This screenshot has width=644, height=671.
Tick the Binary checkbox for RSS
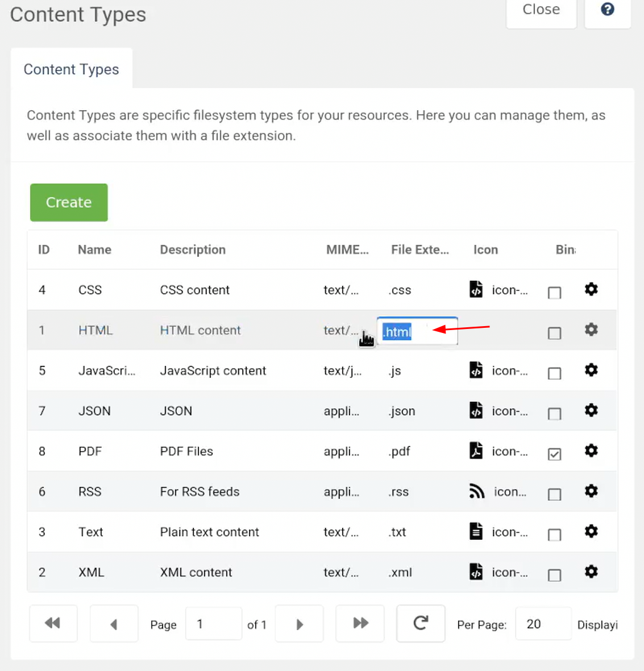(554, 494)
